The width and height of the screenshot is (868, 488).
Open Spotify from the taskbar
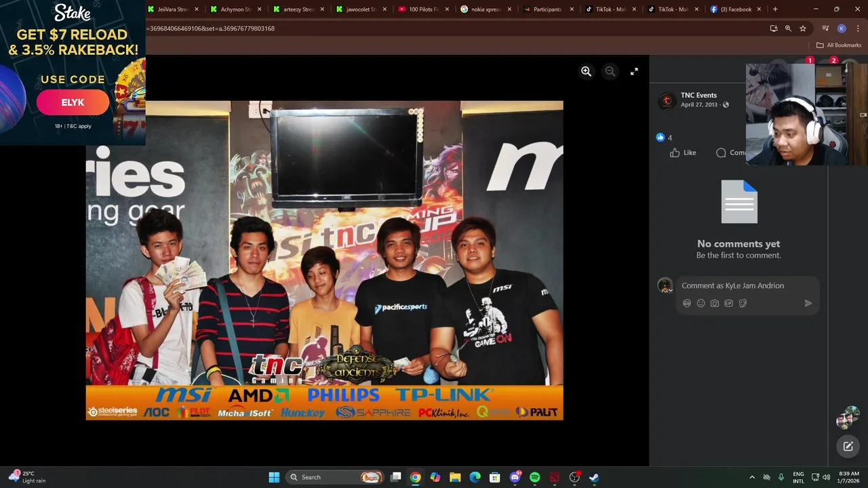(534, 477)
